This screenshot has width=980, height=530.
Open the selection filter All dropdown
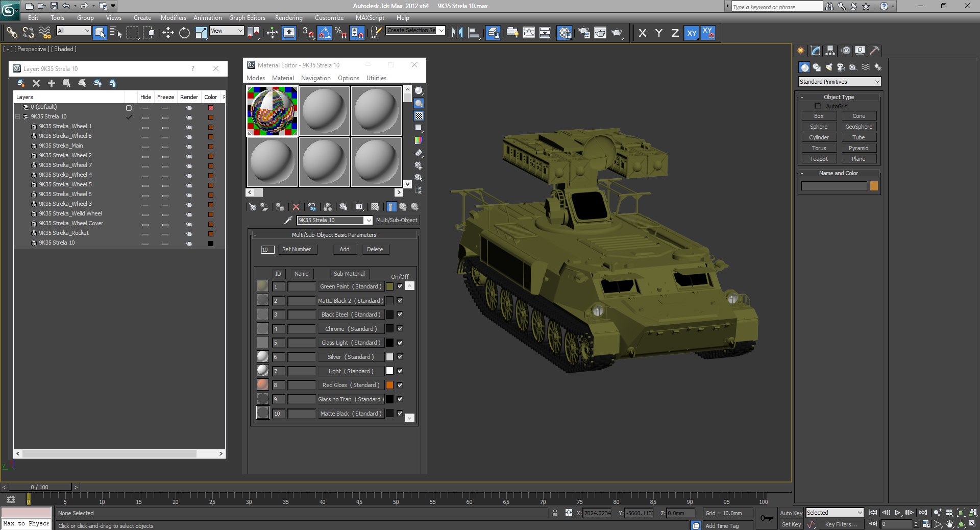pyautogui.click(x=73, y=31)
